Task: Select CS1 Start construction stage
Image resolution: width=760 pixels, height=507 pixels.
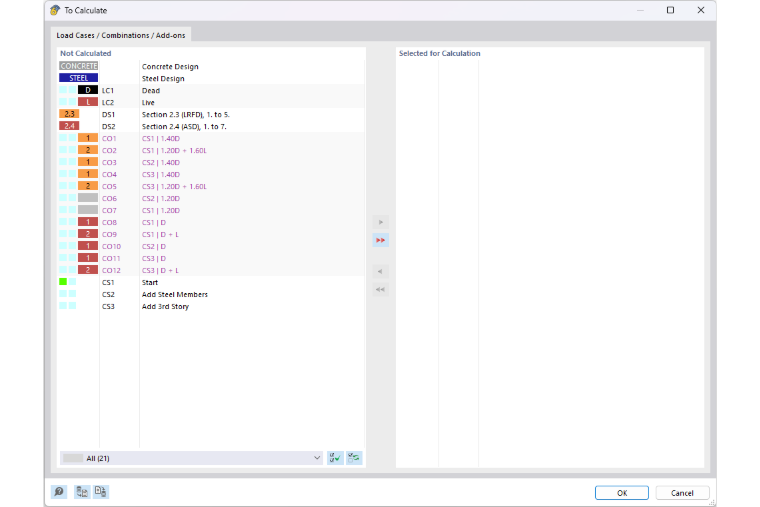Action: (211, 282)
